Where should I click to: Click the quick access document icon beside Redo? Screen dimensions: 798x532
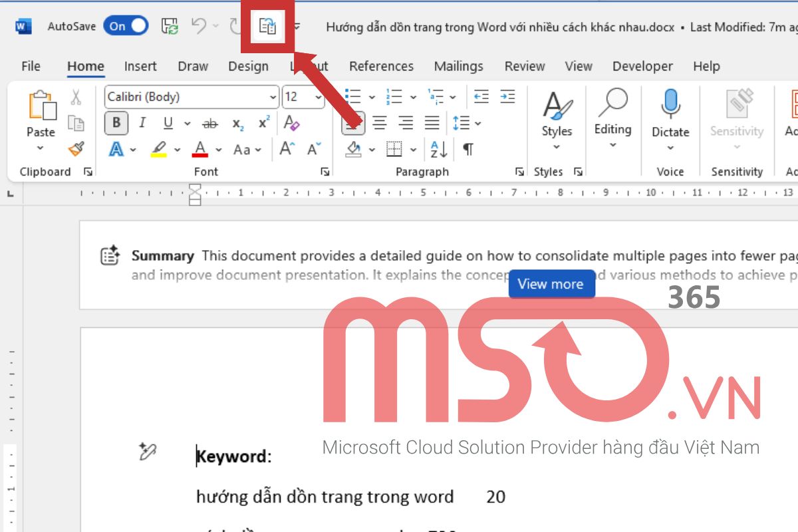coord(267,27)
